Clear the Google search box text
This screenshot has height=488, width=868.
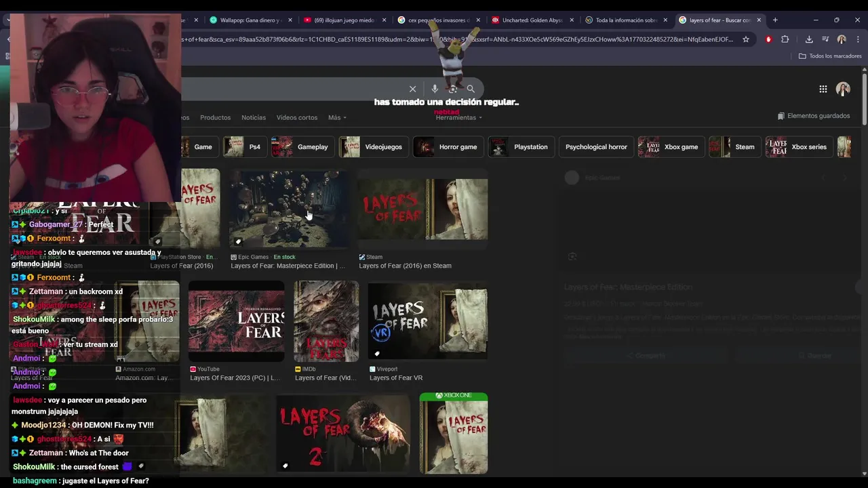point(412,89)
